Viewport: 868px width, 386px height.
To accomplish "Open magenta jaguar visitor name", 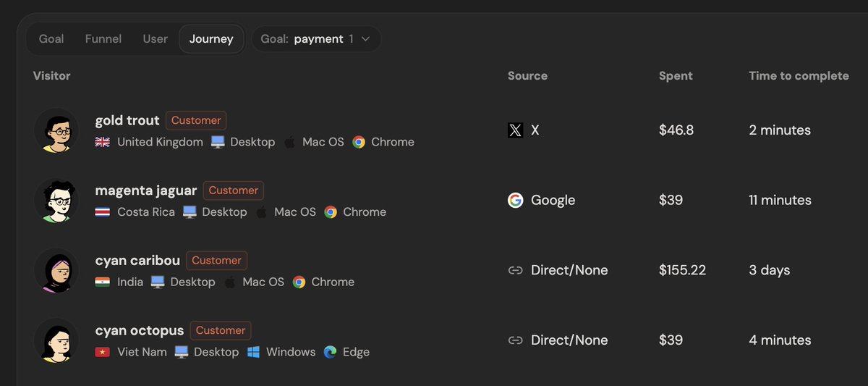I will click(x=146, y=190).
